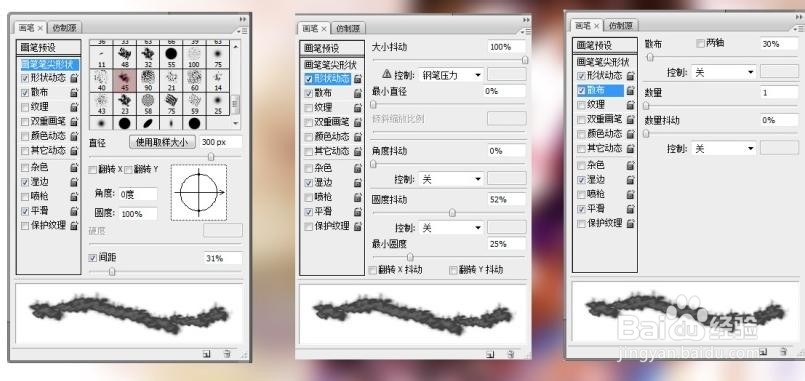This screenshot has height=381, width=805.
Task: Open 画笔预设 in Brush Tip Shape panel
Action: (49, 47)
